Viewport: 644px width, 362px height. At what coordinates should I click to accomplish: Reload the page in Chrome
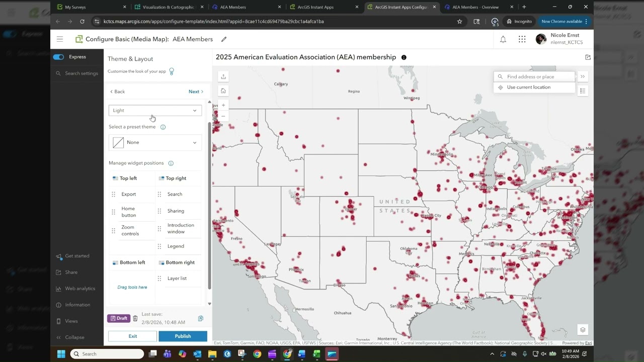[82, 22]
